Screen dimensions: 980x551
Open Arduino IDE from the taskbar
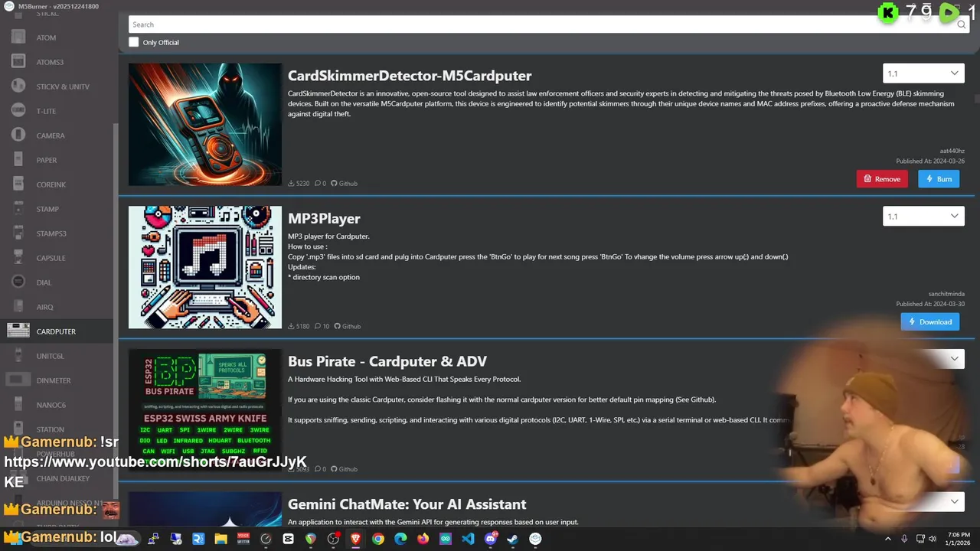(446, 539)
